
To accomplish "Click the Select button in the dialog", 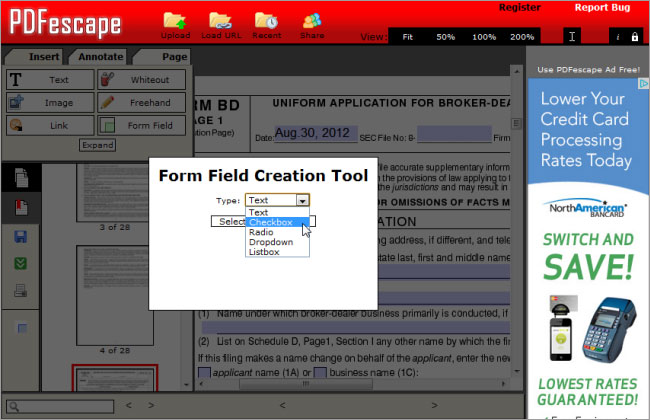I will 229,221.
